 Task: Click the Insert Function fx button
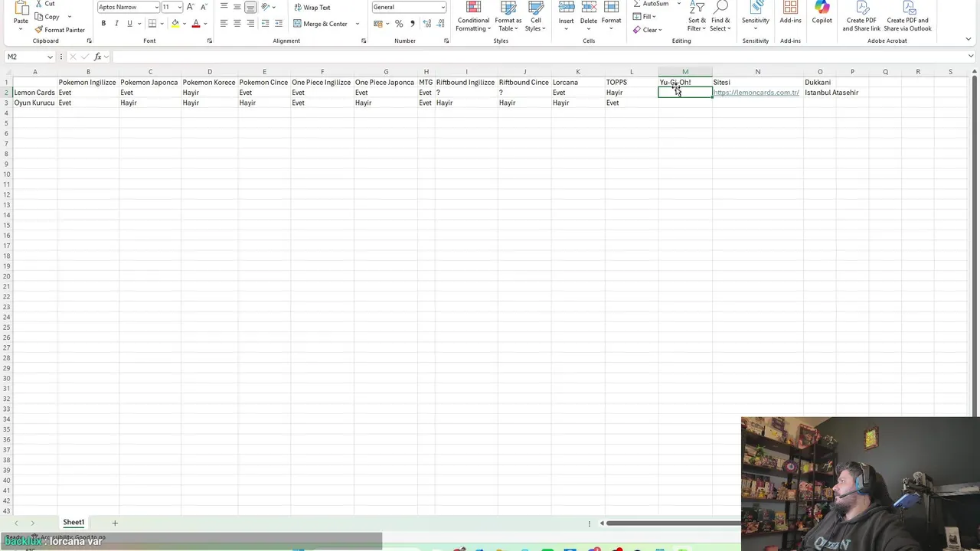(x=97, y=57)
